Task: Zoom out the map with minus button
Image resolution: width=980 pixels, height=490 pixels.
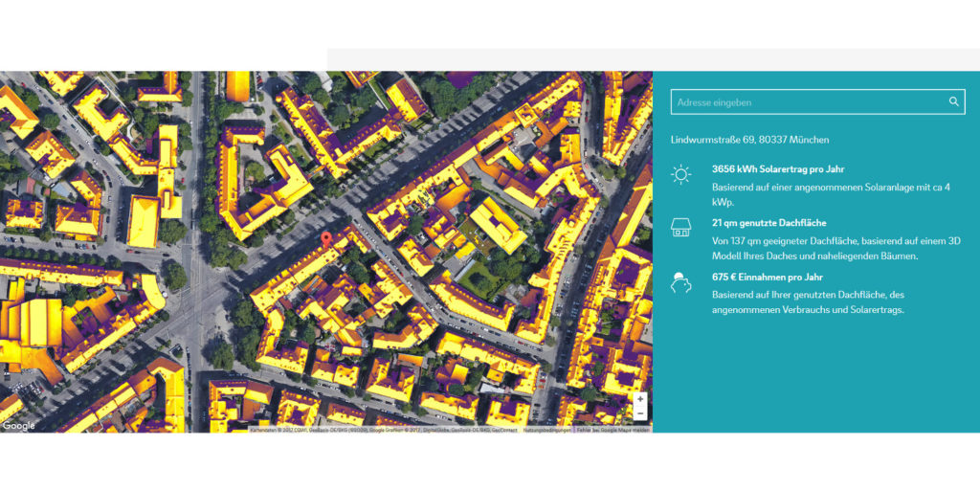Action: [x=639, y=412]
